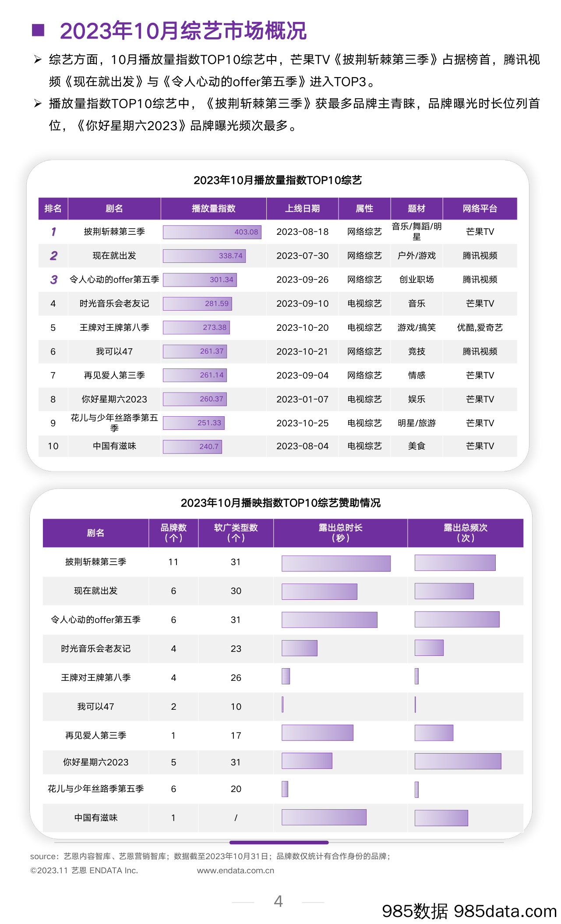The height and width of the screenshot is (924, 561).
Task: Click the 261.14 index value
Action: click(212, 375)
